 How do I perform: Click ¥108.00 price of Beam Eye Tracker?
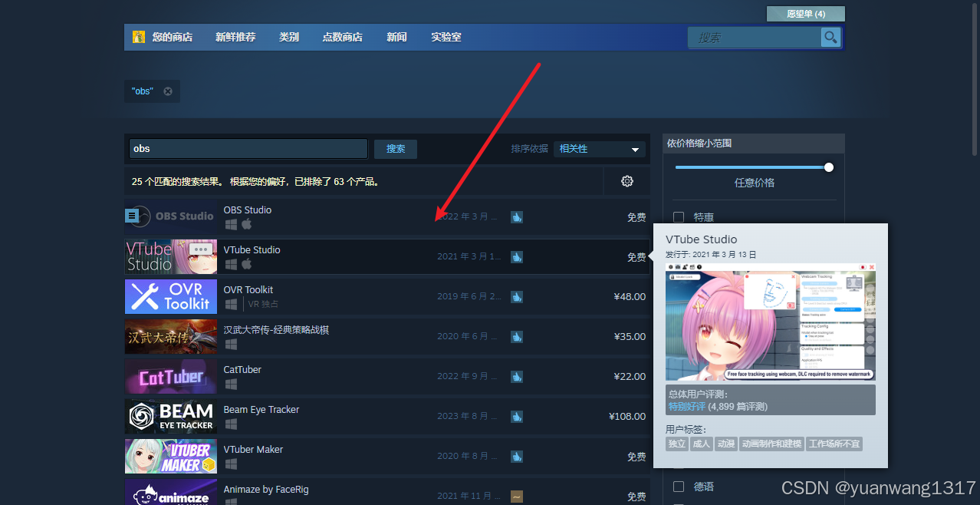point(627,416)
